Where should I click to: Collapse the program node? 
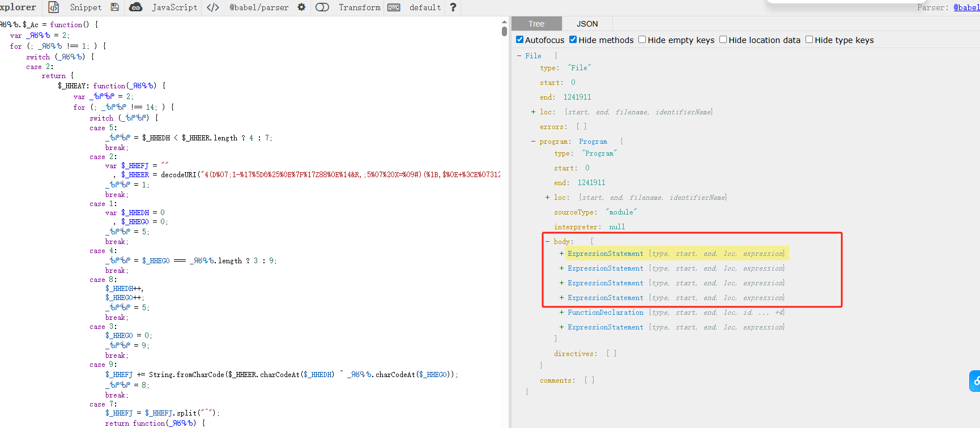coord(533,142)
